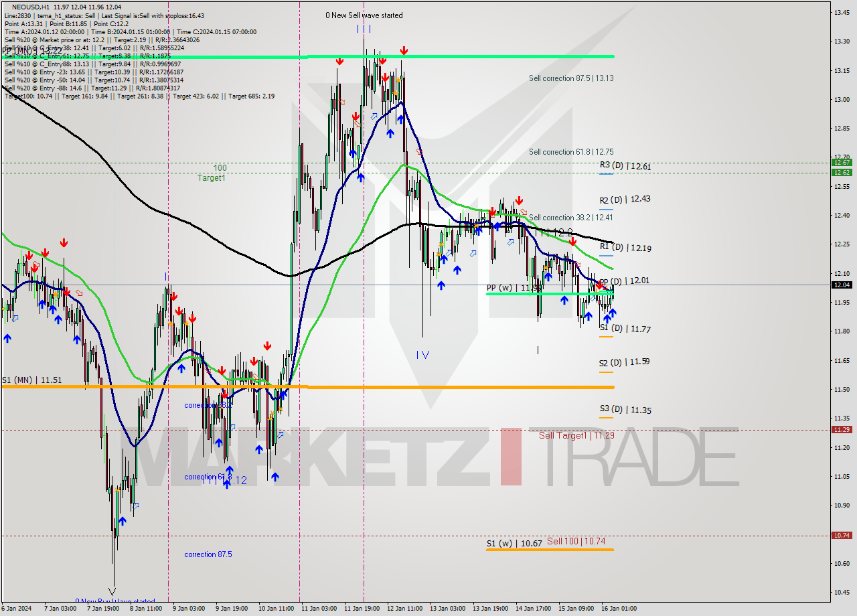857x616 pixels.
Task: Click the 'Sell 100 | 10.74' label
Action: tap(577, 541)
